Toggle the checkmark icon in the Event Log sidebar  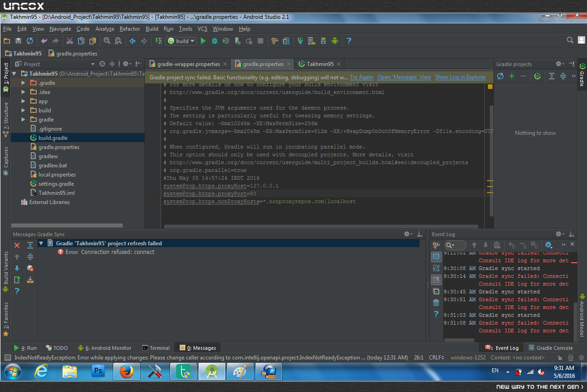436,291
